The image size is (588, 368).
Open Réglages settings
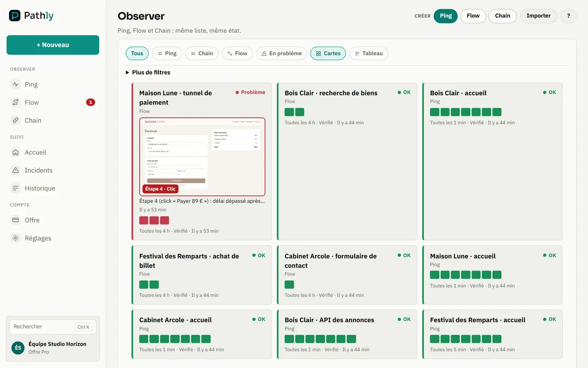[x=53, y=238]
